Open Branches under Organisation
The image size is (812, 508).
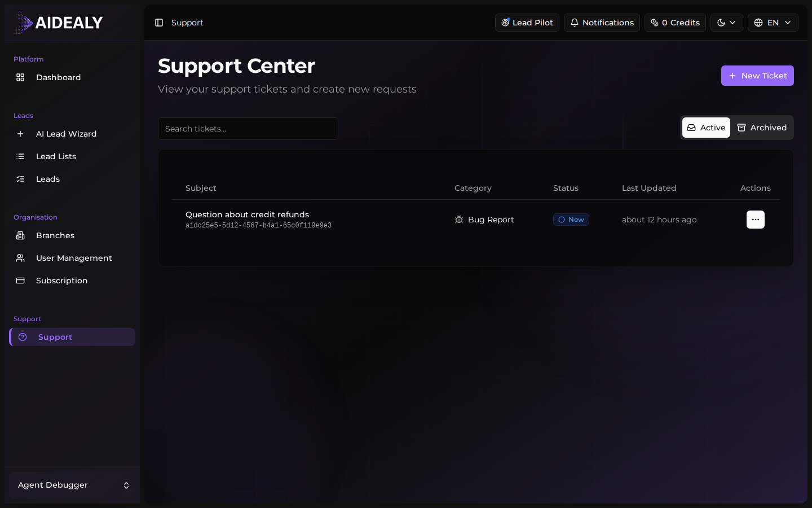(x=72, y=235)
